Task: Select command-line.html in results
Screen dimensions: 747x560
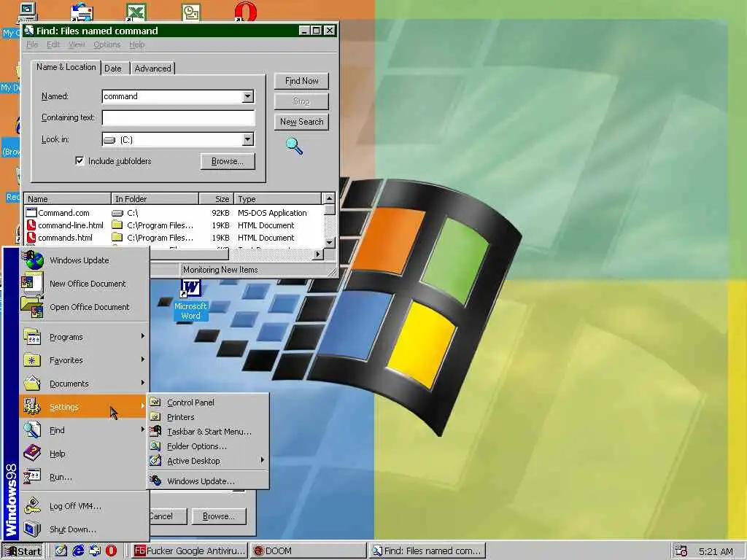Action: (65, 225)
